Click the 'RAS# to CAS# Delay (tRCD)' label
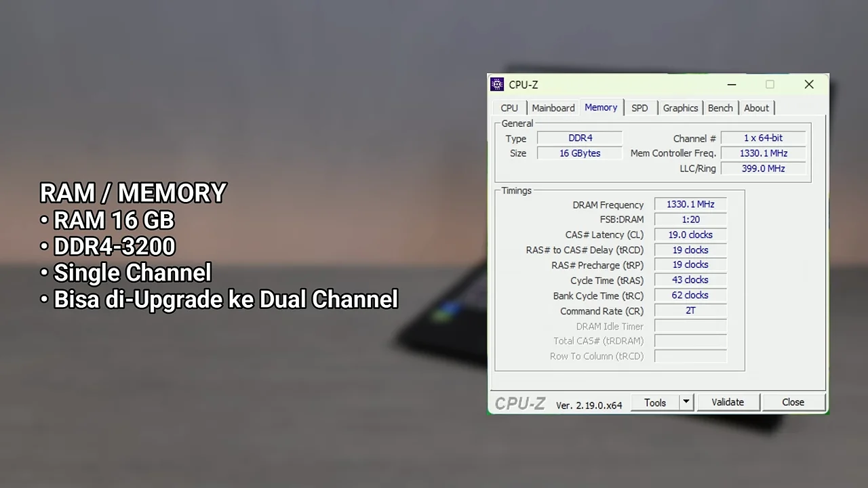This screenshot has width=868, height=488. 585,250
